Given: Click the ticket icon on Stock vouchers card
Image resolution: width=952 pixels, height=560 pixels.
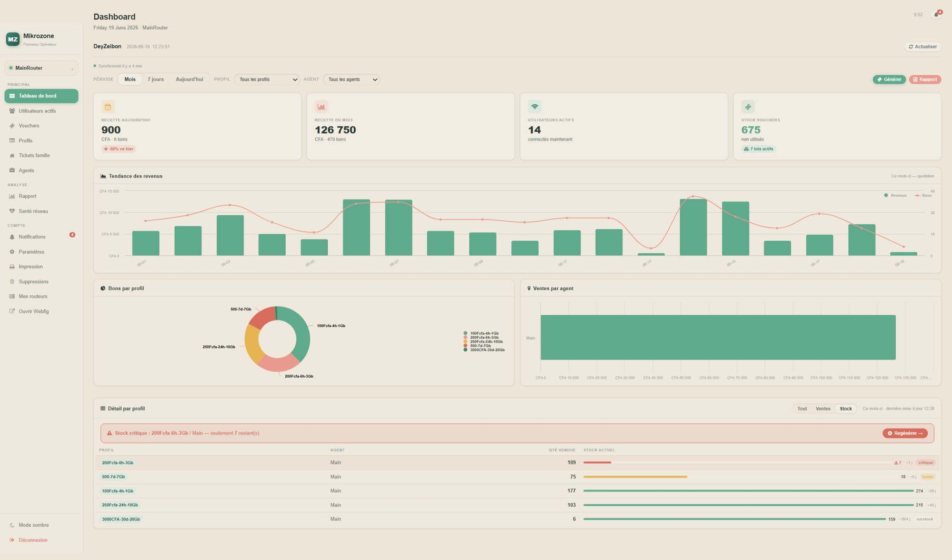Looking at the screenshot, I should [x=748, y=107].
